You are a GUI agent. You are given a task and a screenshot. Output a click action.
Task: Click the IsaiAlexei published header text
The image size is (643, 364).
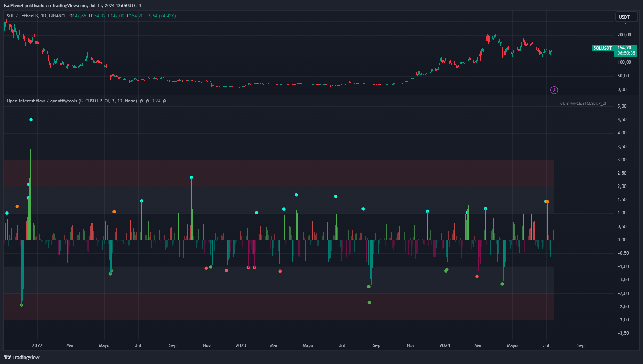72,6
